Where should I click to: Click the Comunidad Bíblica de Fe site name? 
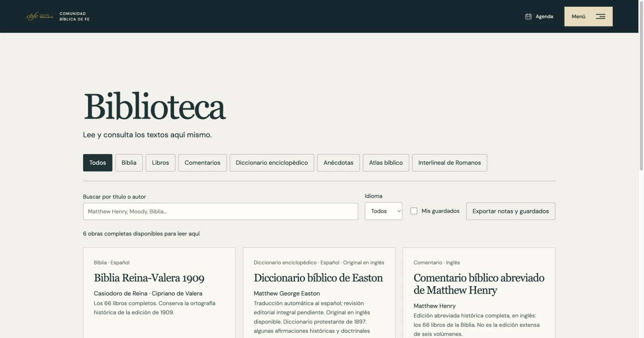74,17
